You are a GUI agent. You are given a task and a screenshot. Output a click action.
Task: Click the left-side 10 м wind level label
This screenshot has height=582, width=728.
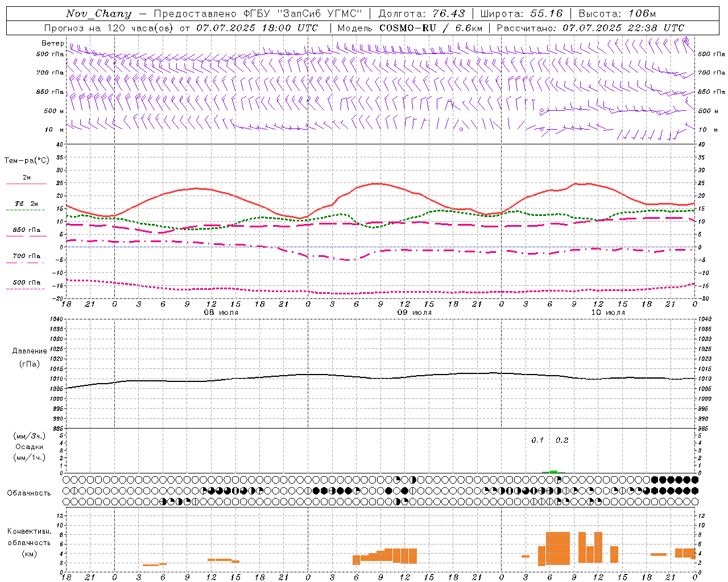[x=55, y=130]
